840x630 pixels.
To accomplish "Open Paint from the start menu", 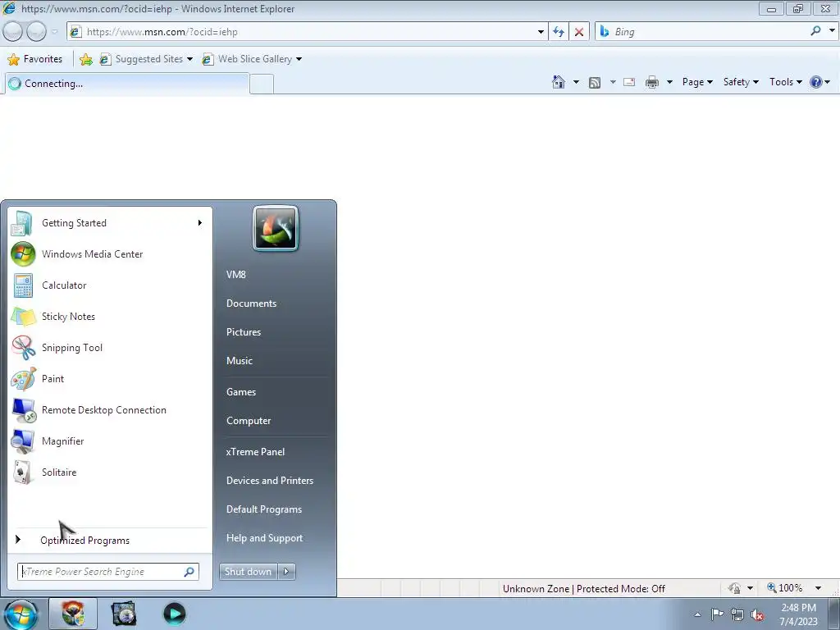I will pos(110,379).
